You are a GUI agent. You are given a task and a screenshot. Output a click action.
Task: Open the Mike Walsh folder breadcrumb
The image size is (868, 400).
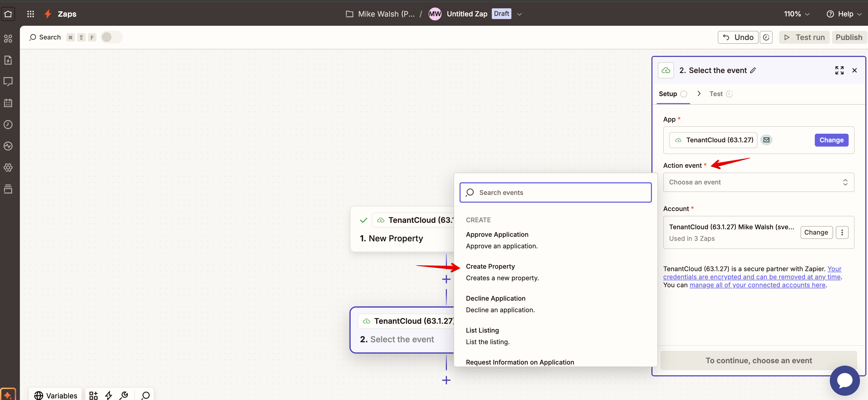(380, 14)
